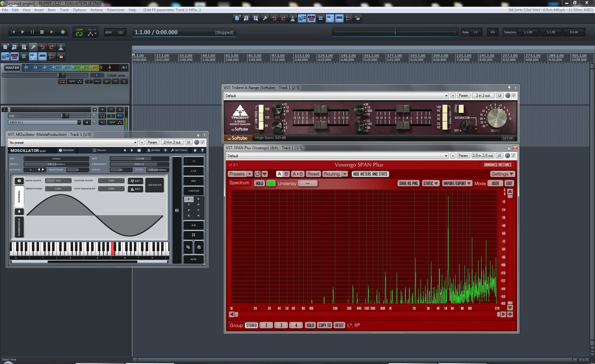Screen dimensions: 595x364
Task: Toggle the Trident 15K low pass switch
Action: [x=261, y=109]
